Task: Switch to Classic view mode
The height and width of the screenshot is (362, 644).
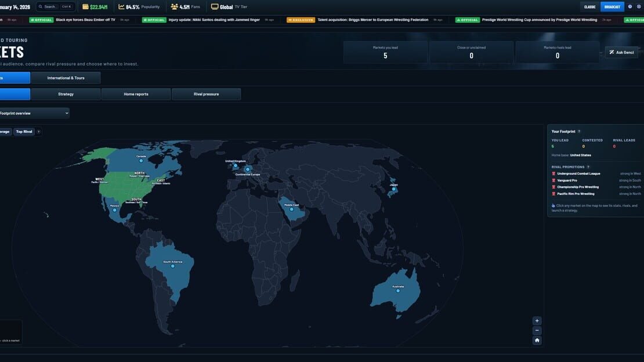Action: click(x=590, y=6)
